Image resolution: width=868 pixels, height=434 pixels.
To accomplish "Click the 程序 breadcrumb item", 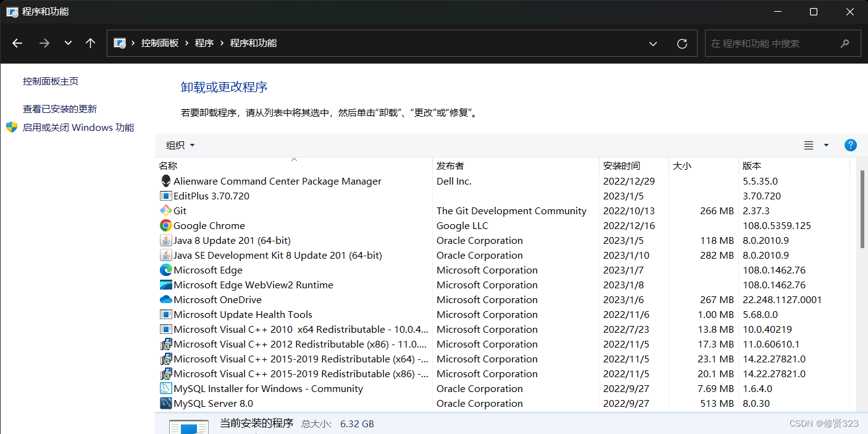I will [204, 43].
